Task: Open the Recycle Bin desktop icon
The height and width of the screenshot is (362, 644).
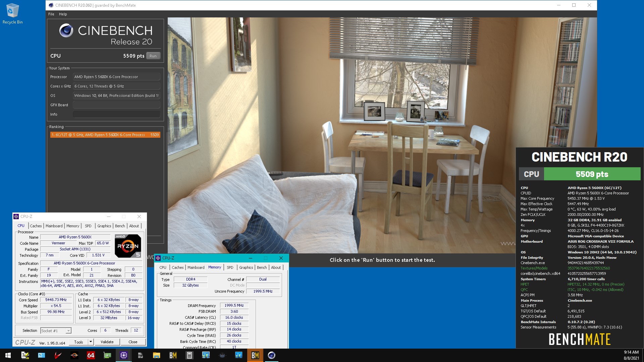Action: pos(12,14)
